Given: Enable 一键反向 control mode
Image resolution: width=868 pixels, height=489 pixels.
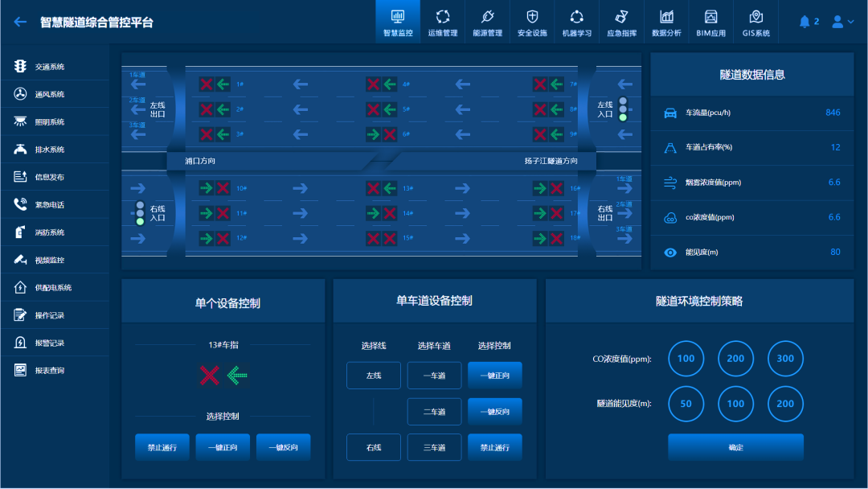Looking at the screenshot, I should coord(494,411).
